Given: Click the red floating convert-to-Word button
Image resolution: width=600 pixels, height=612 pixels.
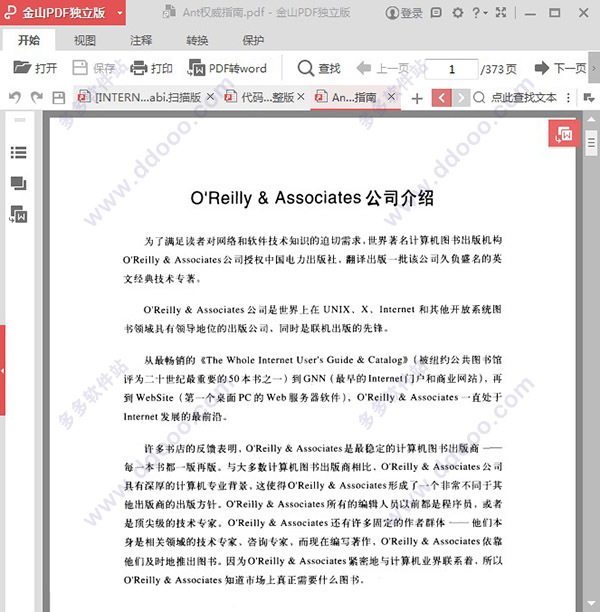Looking at the screenshot, I should coord(564,133).
